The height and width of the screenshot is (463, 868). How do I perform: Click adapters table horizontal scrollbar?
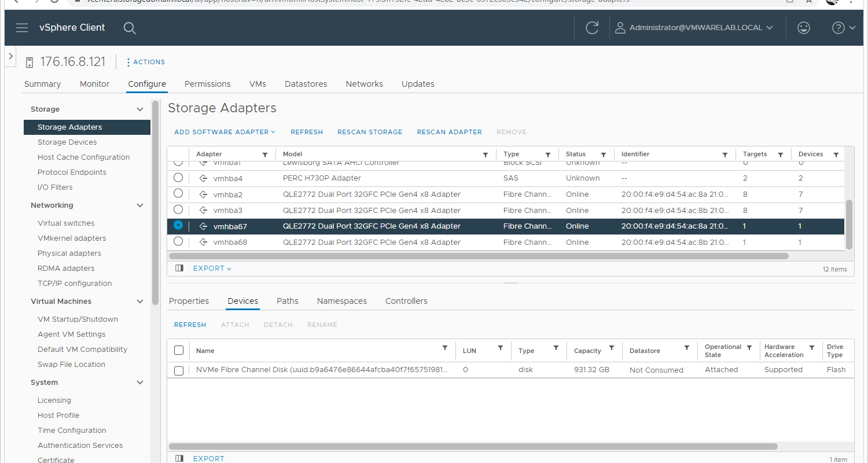(x=479, y=256)
